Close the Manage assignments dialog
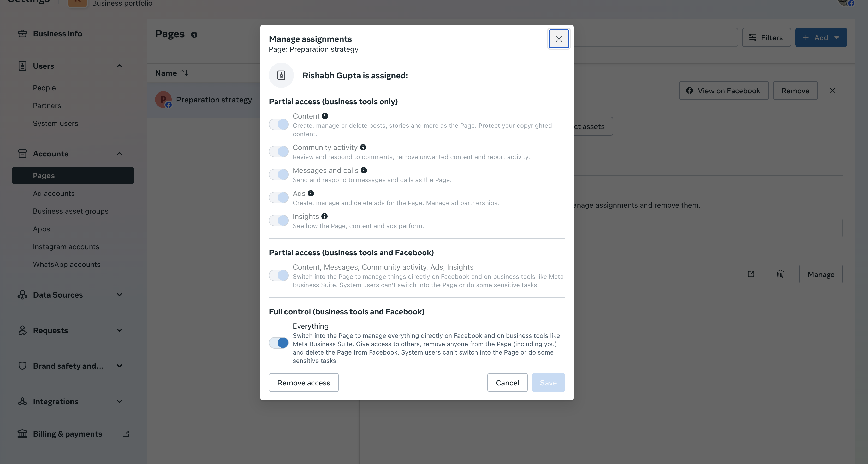This screenshot has width=868, height=464. [x=559, y=39]
